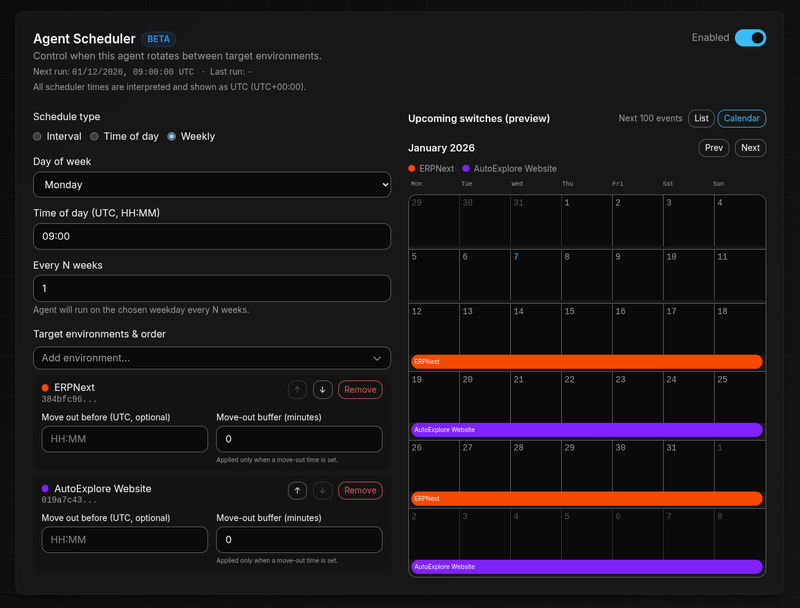Click the up-arrow icon next to ERPNext
Image resolution: width=800 pixels, height=608 pixels.
pos(297,389)
